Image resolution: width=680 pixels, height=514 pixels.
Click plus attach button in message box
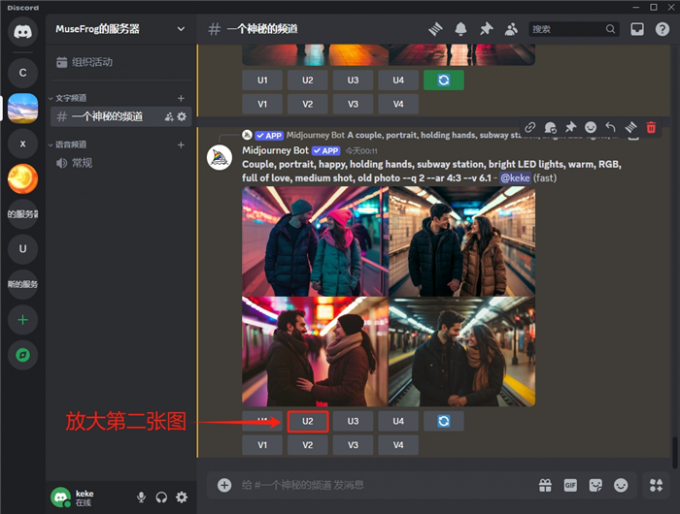coord(224,485)
